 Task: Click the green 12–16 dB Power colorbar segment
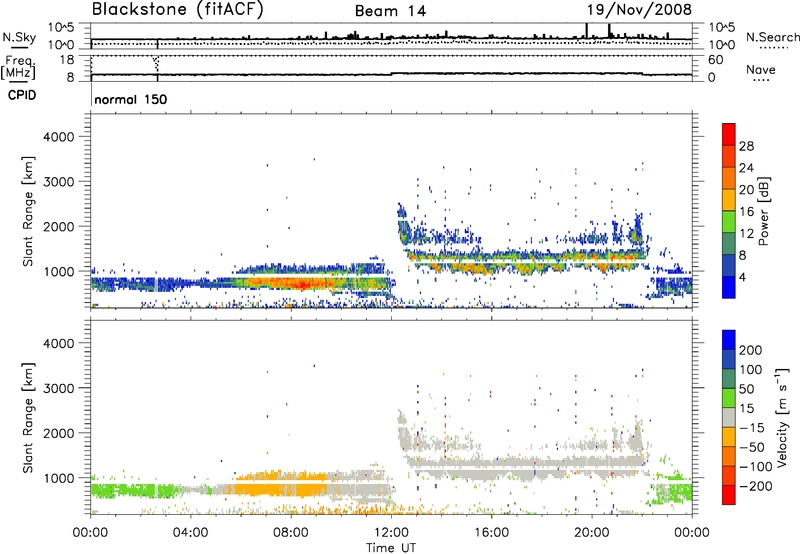click(x=729, y=222)
